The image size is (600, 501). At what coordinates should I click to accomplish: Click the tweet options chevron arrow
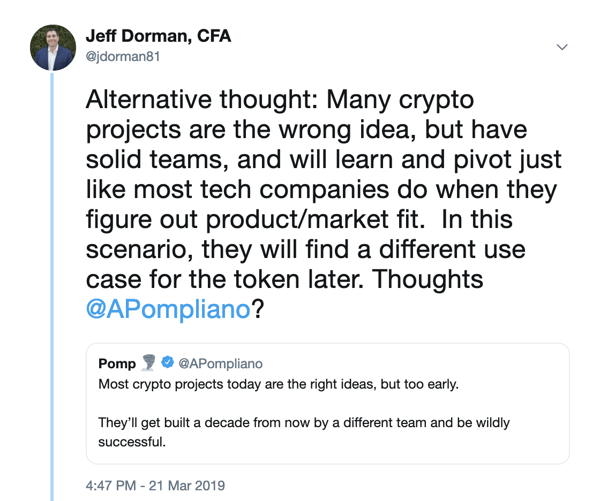(562, 47)
